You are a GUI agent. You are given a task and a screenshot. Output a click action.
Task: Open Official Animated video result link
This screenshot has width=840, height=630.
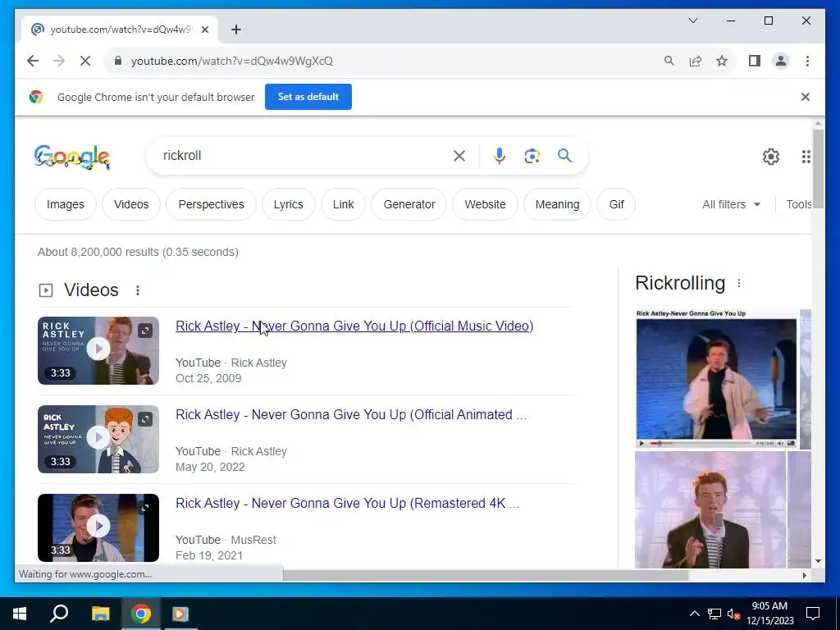point(351,414)
